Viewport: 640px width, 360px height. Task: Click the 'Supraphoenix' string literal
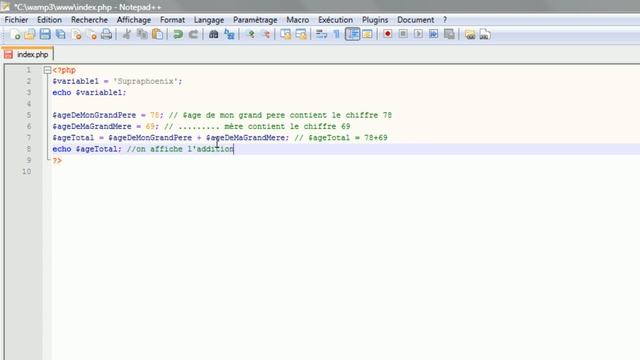coord(146,81)
